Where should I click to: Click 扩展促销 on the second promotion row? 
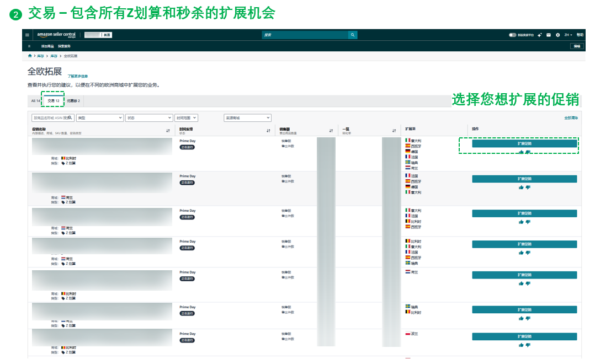click(524, 179)
